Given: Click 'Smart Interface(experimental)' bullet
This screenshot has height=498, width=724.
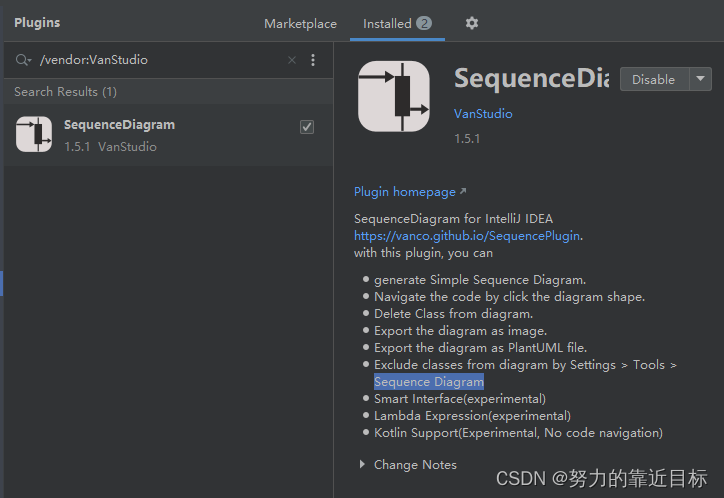Looking at the screenshot, I should (460, 399).
